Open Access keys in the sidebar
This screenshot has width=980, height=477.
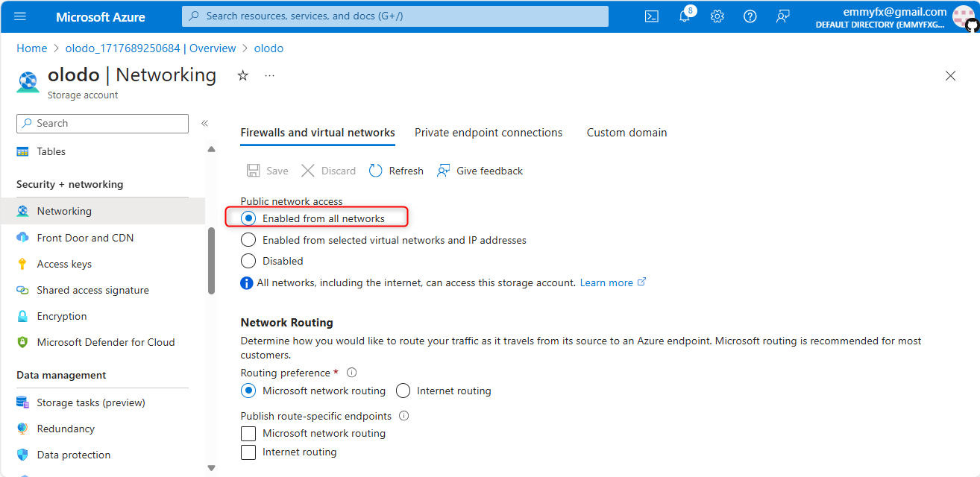pos(64,264)
